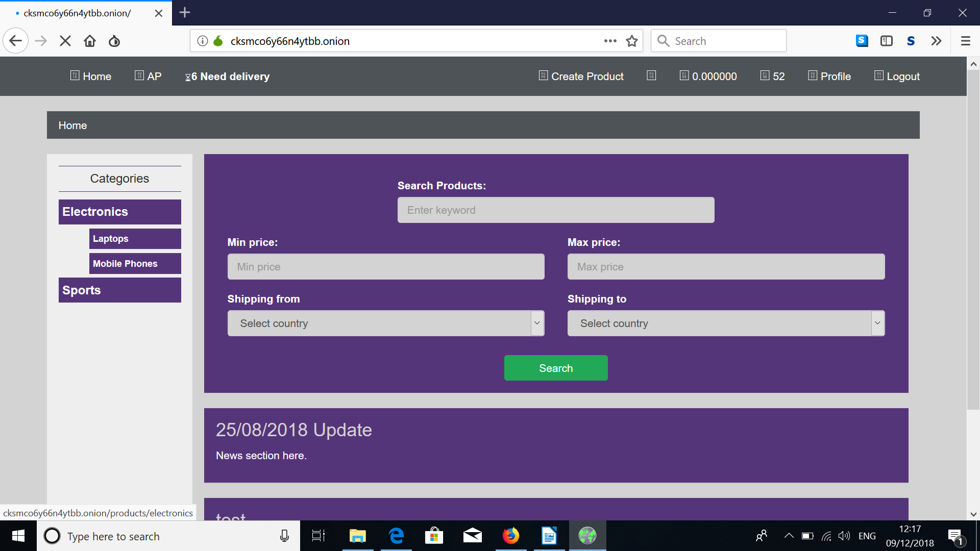
Task: Click scrollbar down arrow
Action: point(973,514)
